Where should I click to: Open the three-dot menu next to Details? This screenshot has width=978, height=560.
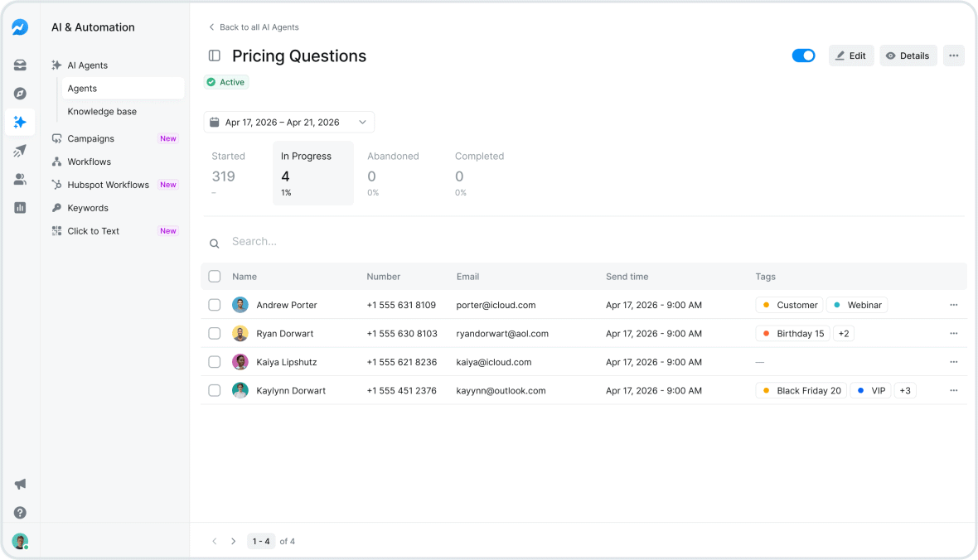point(953,56)
